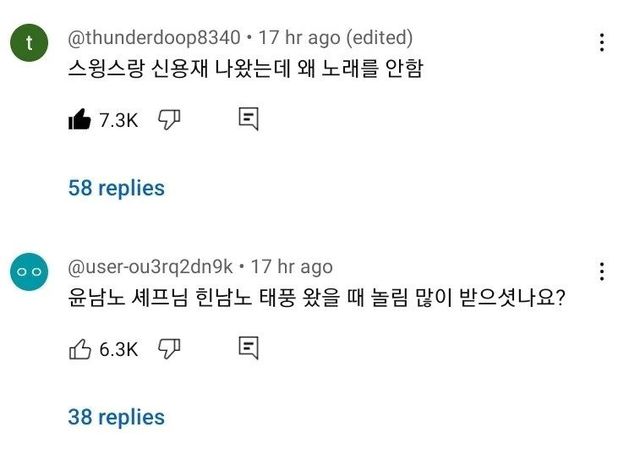Click the 7.3K like count
Image resolution: width=640 pixels, height=455 pixels.
(118, 121)
